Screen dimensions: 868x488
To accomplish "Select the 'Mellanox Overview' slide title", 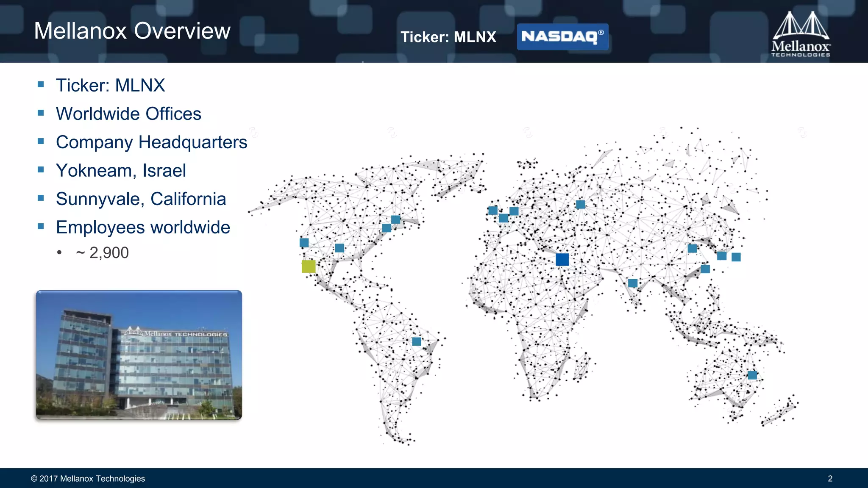I will point(132,31).
